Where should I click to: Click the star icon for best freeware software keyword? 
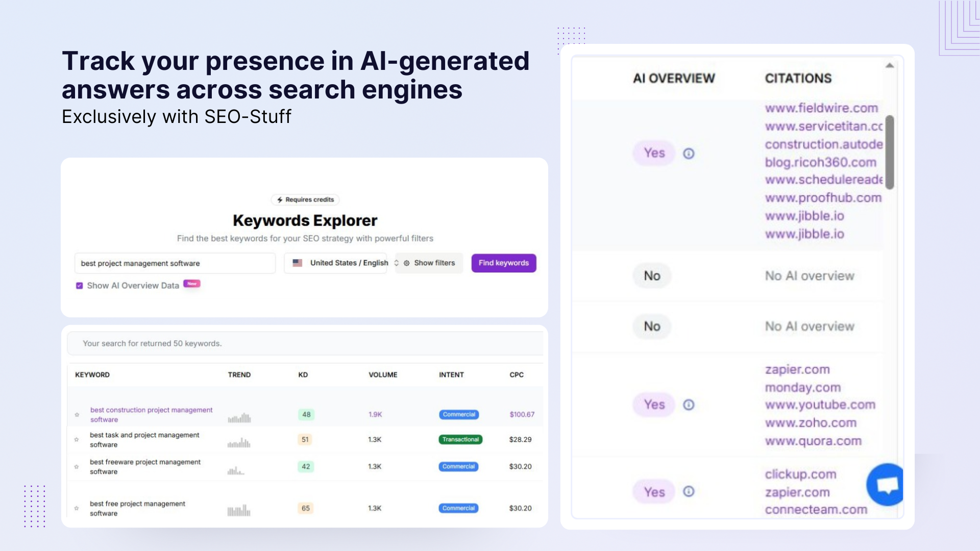click(x=77, y=466)
